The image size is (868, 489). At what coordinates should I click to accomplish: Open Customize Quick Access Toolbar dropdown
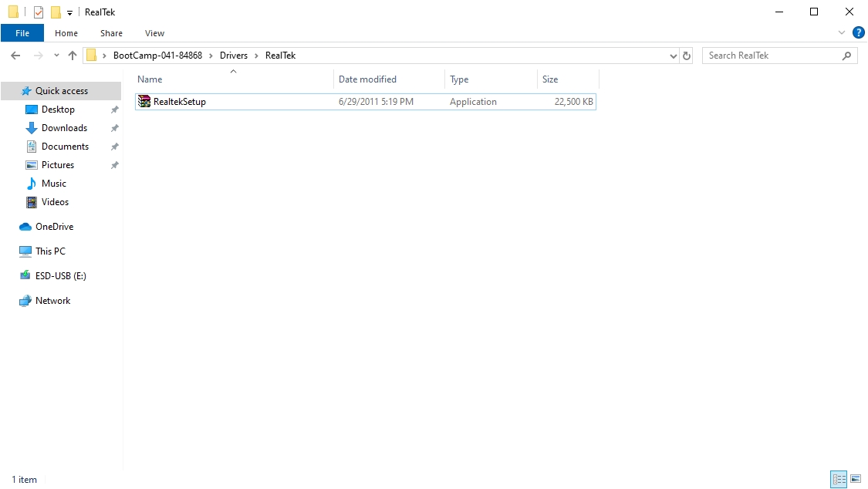coord(69,12)
